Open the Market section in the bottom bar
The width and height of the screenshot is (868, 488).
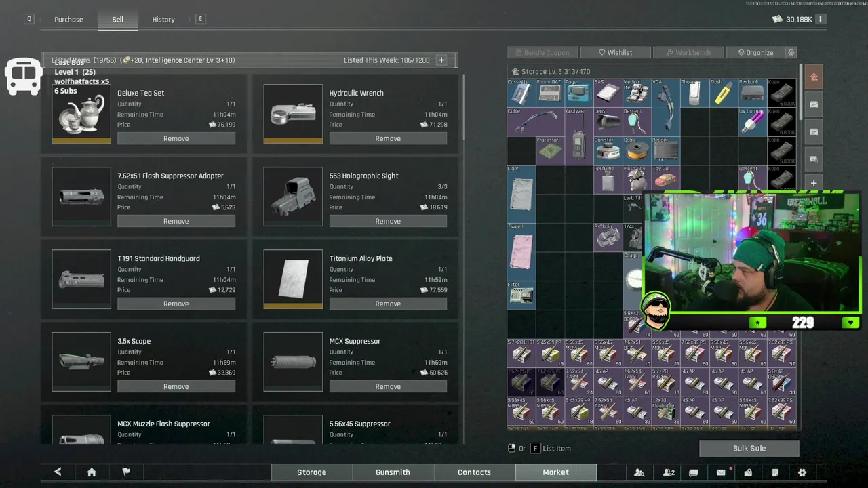click(x=555, y=472)
